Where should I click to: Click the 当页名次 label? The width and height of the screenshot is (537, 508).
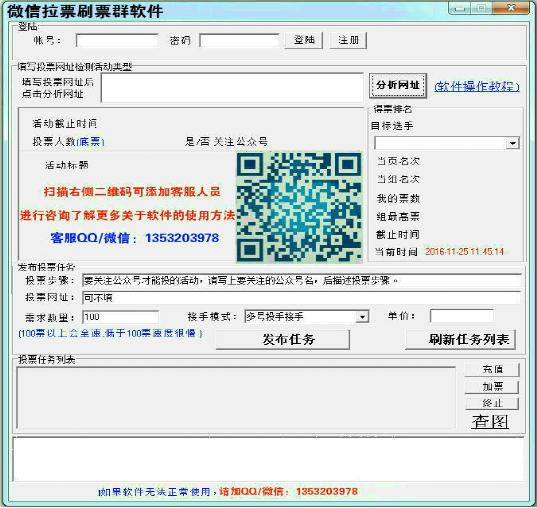398,161
